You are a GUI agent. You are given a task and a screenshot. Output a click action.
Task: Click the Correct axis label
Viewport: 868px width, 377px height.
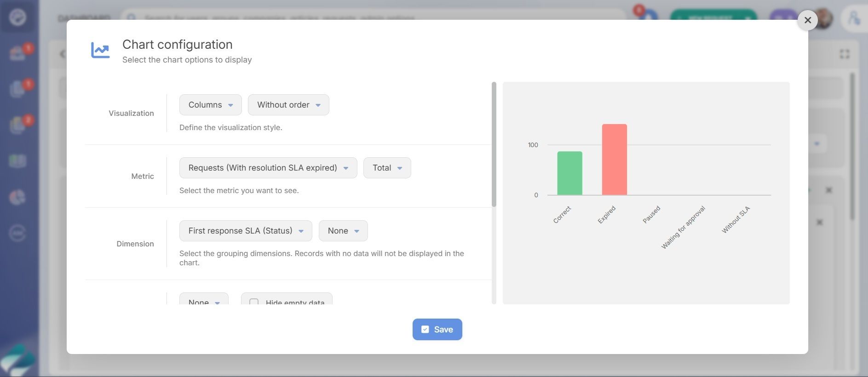pyautogui.click(x=562, y=215)
